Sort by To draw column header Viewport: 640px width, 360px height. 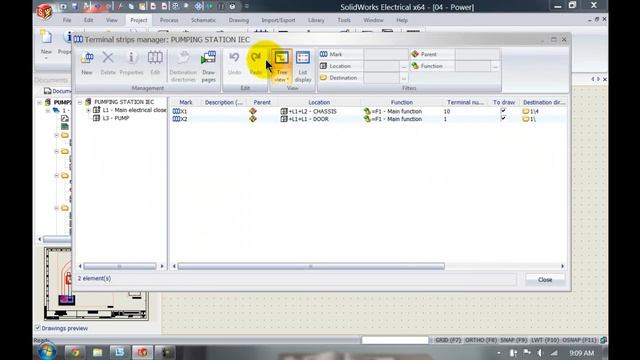(x=504, y=102)
